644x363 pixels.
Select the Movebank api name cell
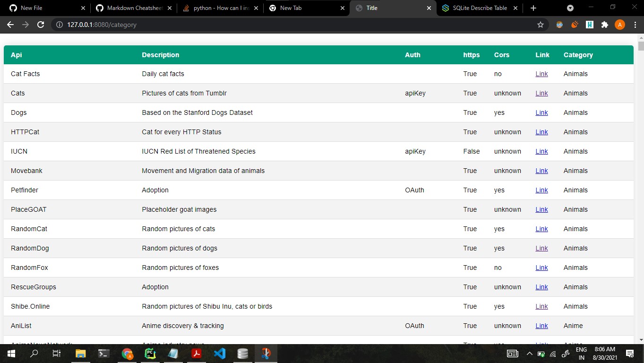coord(26,171)
